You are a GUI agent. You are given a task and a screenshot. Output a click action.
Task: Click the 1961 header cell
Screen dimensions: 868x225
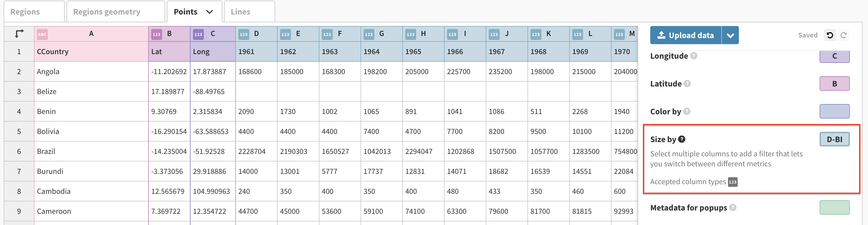click(x=256, y=51)
